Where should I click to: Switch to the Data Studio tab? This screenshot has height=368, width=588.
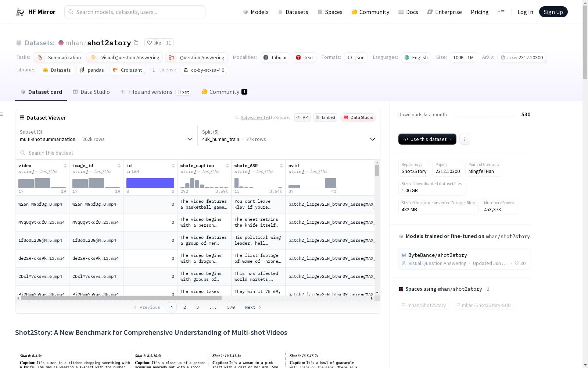click(92, 92)
